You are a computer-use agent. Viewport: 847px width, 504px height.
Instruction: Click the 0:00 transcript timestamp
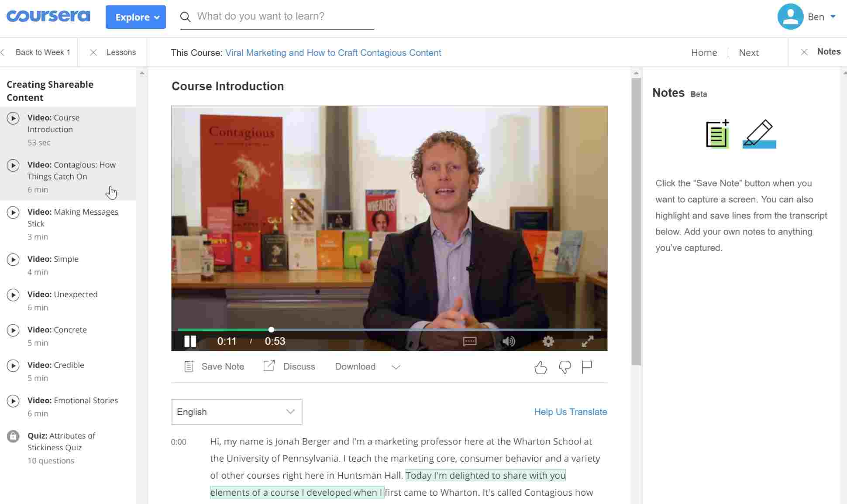tap(179, 442)
